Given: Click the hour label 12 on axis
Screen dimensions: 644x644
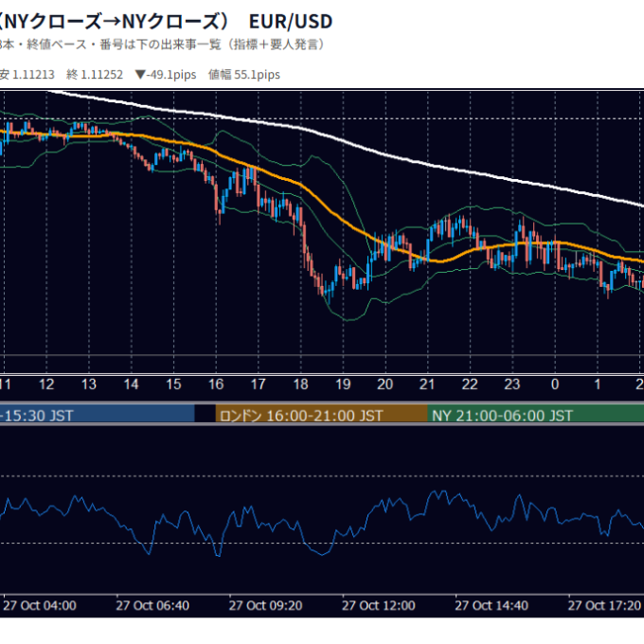Looking at the screenshot, I should pyautogui.click(x=46, y=385).
